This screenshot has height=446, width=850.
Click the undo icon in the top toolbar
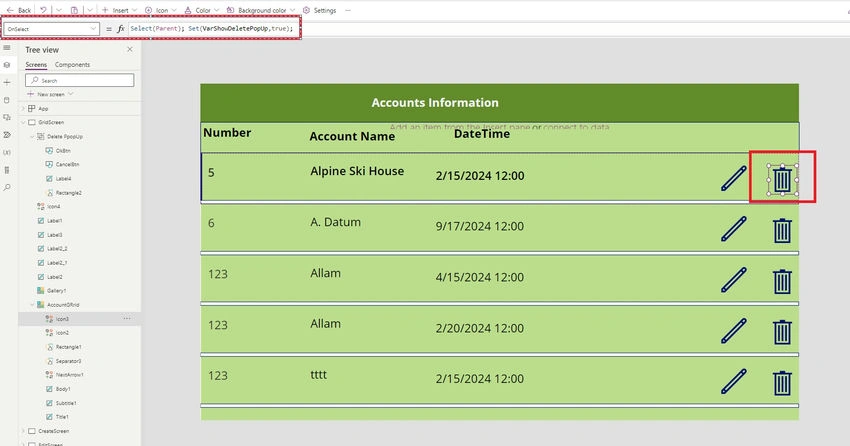pyautogui.click(x=43, y=10)
